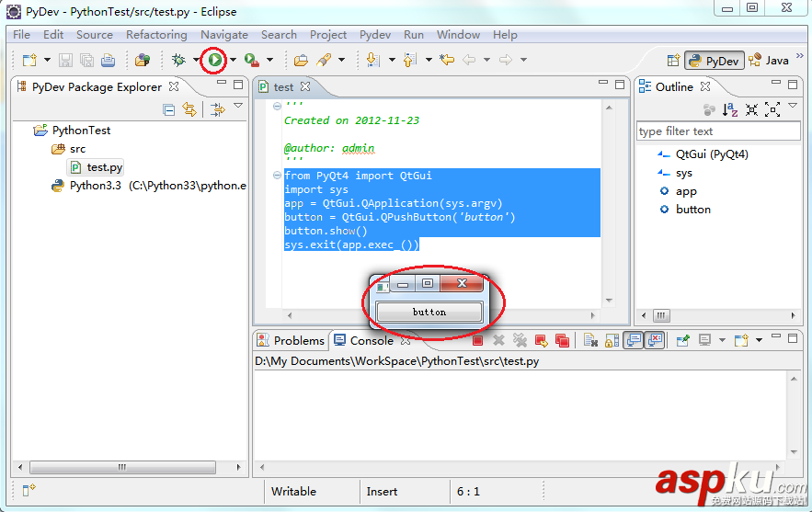Select the PyDev perspective button
The height and width of the screenshot is (512, 812).
point(715,61)
